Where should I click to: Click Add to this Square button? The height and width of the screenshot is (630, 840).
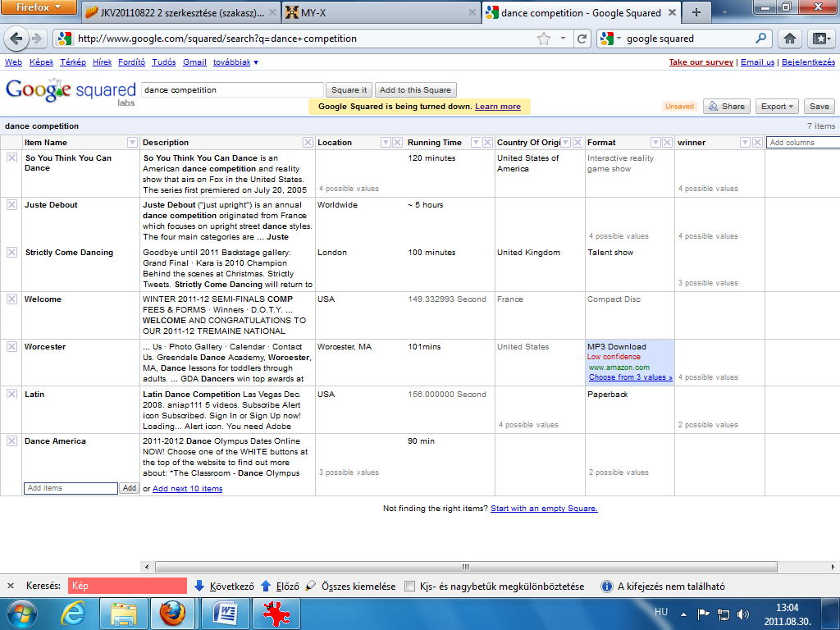point(415,90)
